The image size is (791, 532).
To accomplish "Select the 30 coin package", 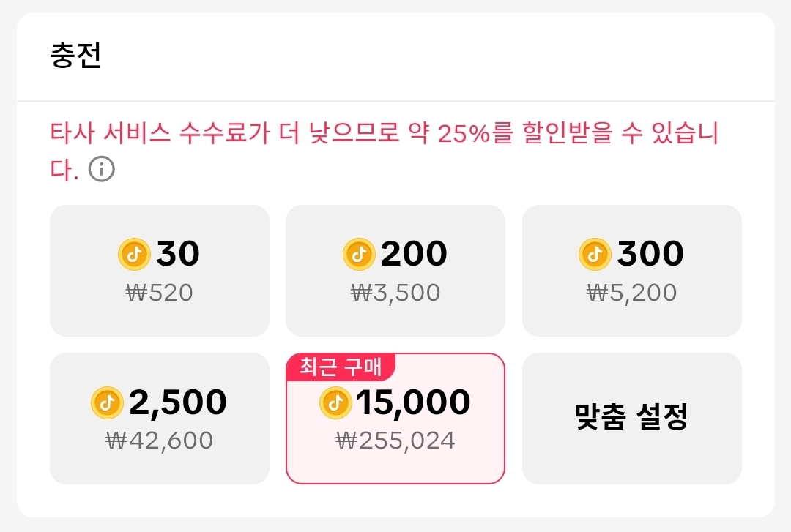I will coord(160,270).
